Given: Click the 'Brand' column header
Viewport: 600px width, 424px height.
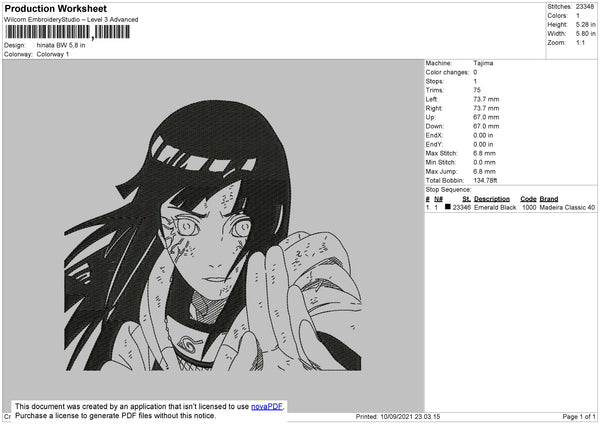Looking at the screenshot, I should (x=549, y=199).
